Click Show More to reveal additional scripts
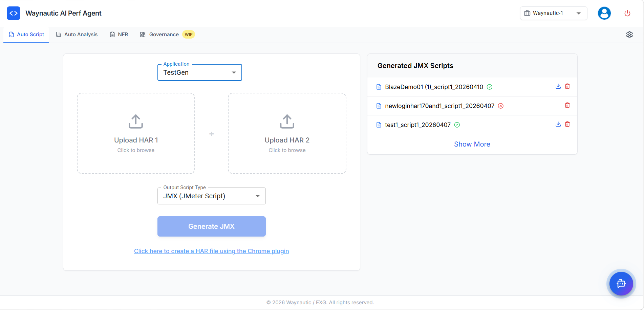The image size is (644, 310). tap(472, 144)
